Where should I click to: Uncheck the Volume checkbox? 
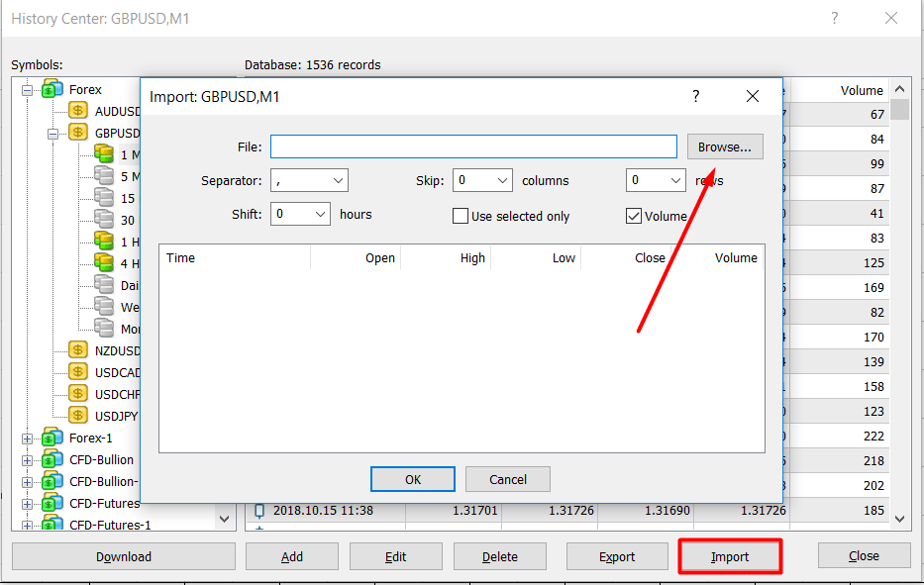point(634,216)
